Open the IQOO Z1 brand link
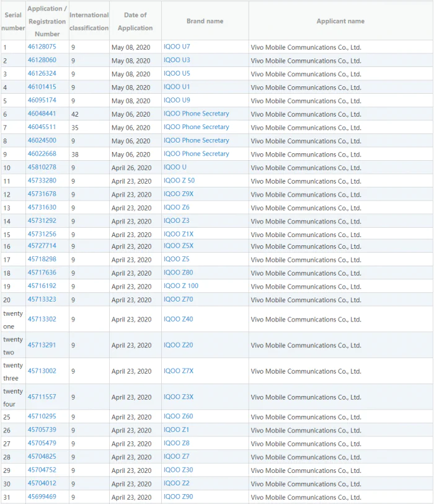This screenshot has height=504, width=434. tap(177, 430)
